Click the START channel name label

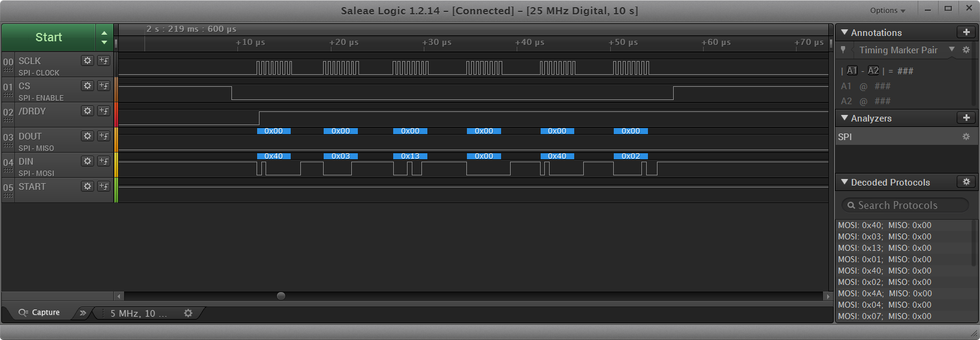coord(32,187)
